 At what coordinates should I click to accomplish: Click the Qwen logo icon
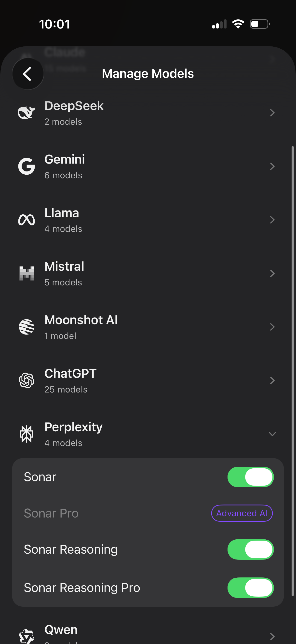27,636
